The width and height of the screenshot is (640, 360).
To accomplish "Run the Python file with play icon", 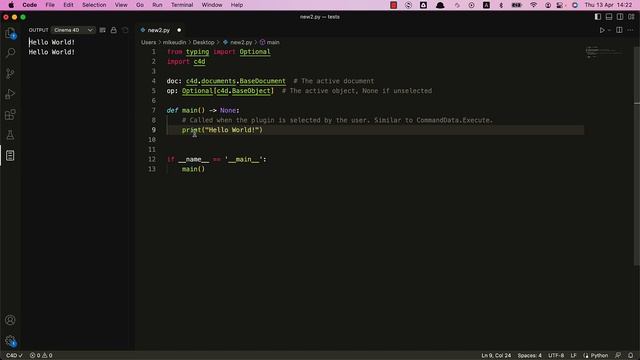I will 602,30.
